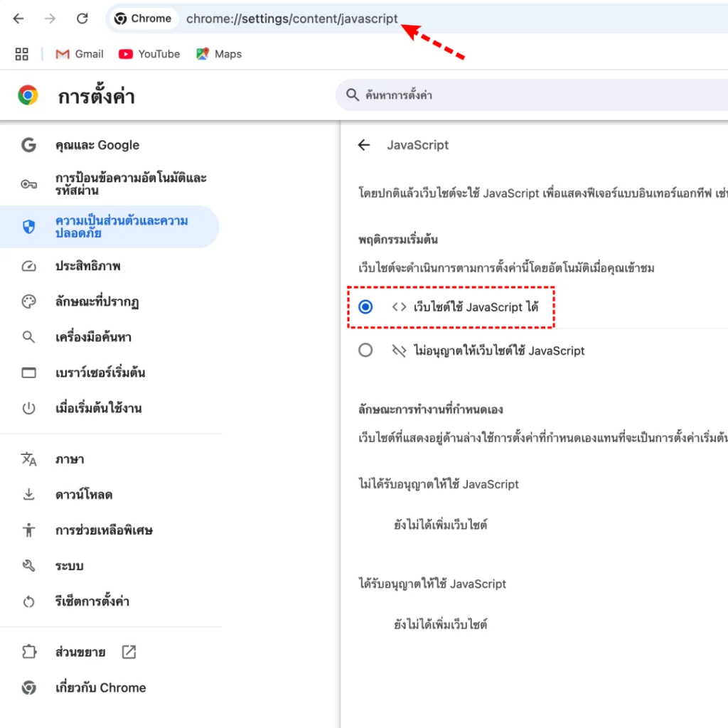
Task: Click ไม่ได้รับอนุญาตให้ใช้ JavaScript label
Action: 439,484
